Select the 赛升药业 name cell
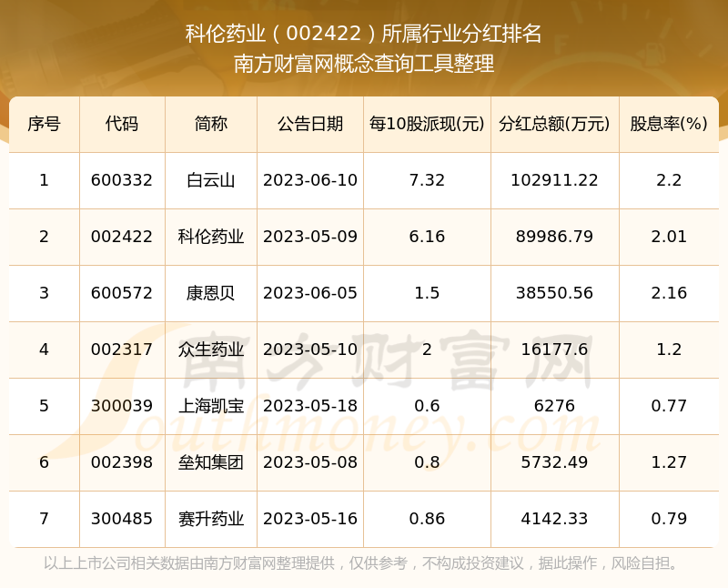Viewport: 728px width, 588px height. click(x=211, y=519)
